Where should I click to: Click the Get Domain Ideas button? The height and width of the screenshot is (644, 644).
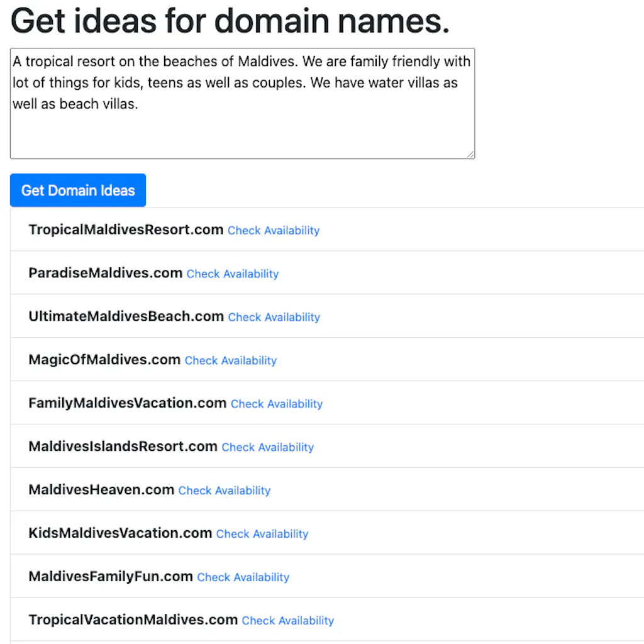pyautogui.click(x=77, y=190)
